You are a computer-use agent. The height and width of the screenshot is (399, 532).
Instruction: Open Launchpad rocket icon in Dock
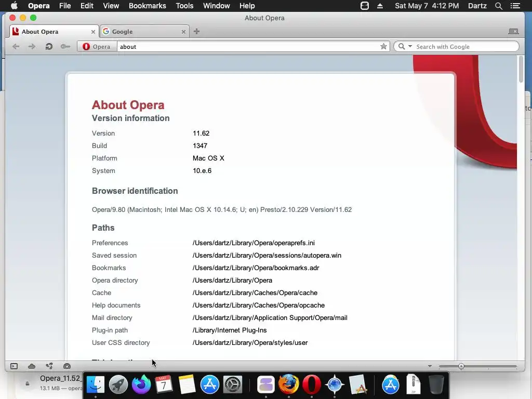click(x=118, y=384)
